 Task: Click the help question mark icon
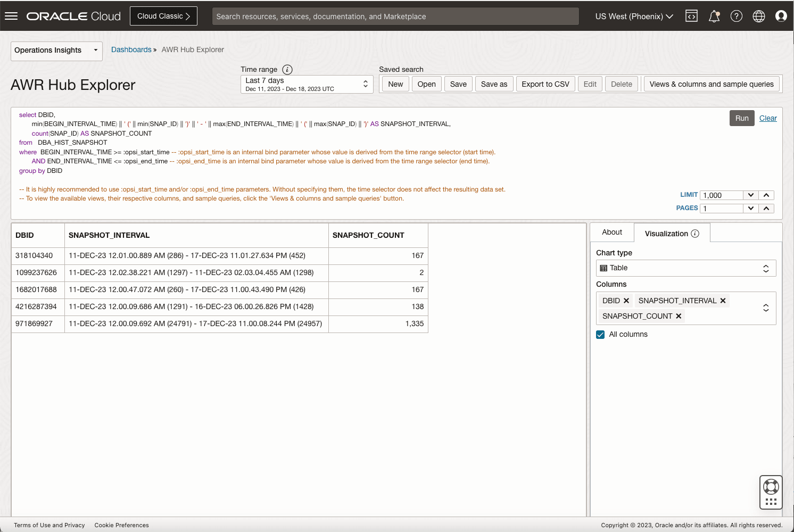tap(737, 16)
